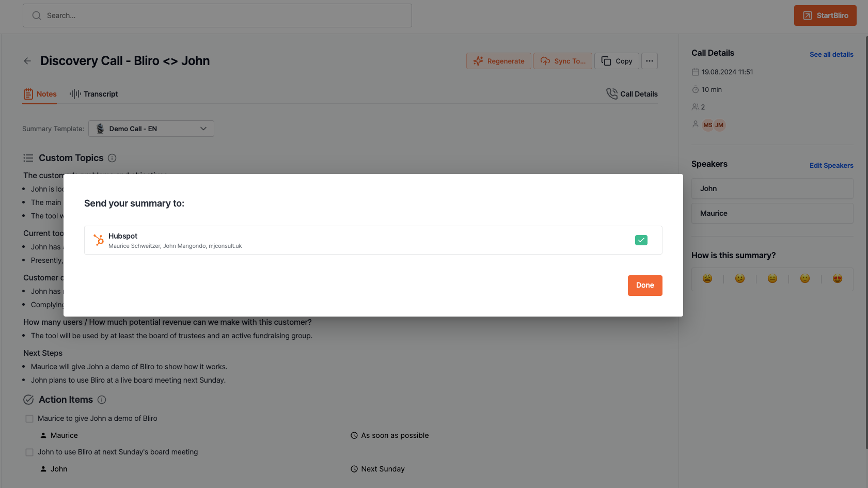The height and width of the screenshot is (488, 868).
Task: Check off John's board meeting action item
Action: click(x=29, y=452)
